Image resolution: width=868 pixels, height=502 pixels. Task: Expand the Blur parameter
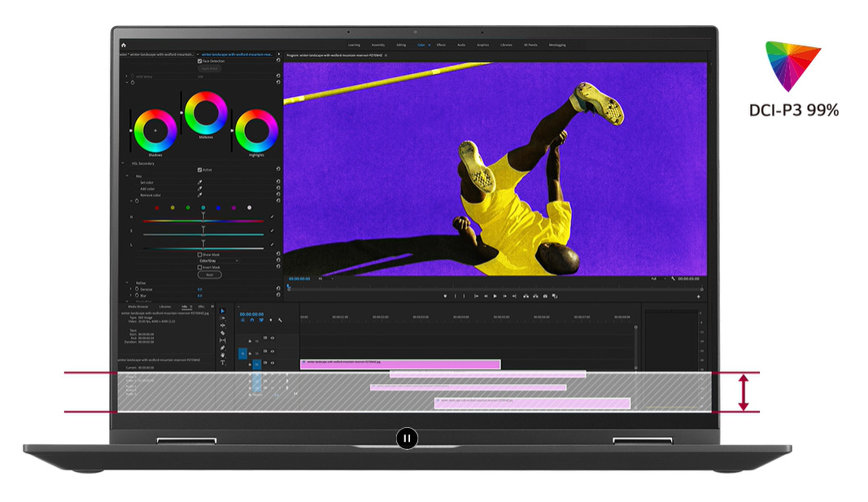point(131,295)
